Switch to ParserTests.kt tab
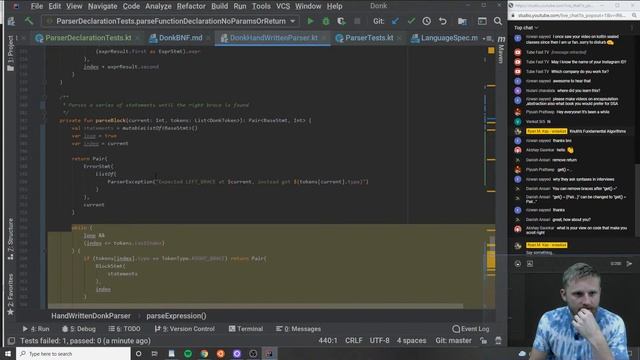Screen dimensions: 640x360 pyautogui.click(x=369, y=38)
